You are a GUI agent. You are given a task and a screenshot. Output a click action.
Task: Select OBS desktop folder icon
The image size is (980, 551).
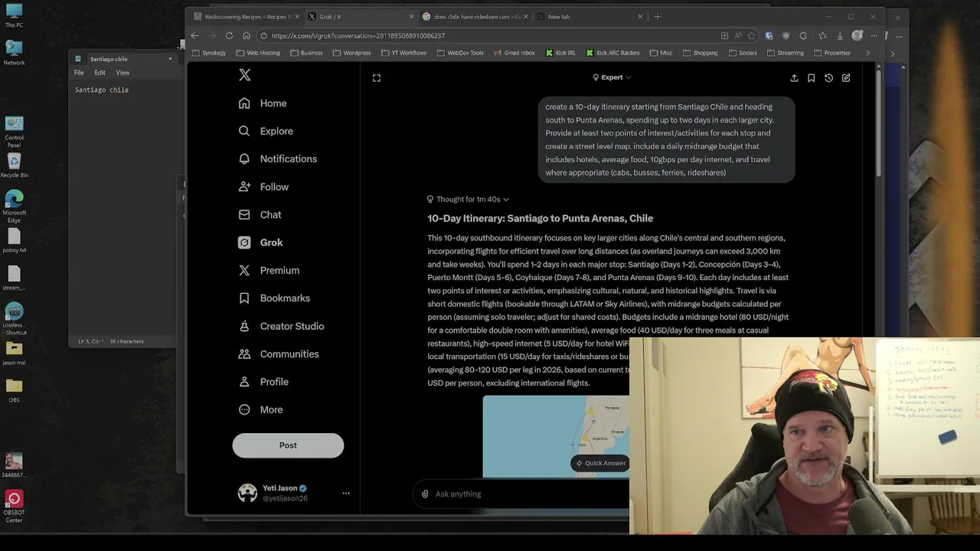14,390
